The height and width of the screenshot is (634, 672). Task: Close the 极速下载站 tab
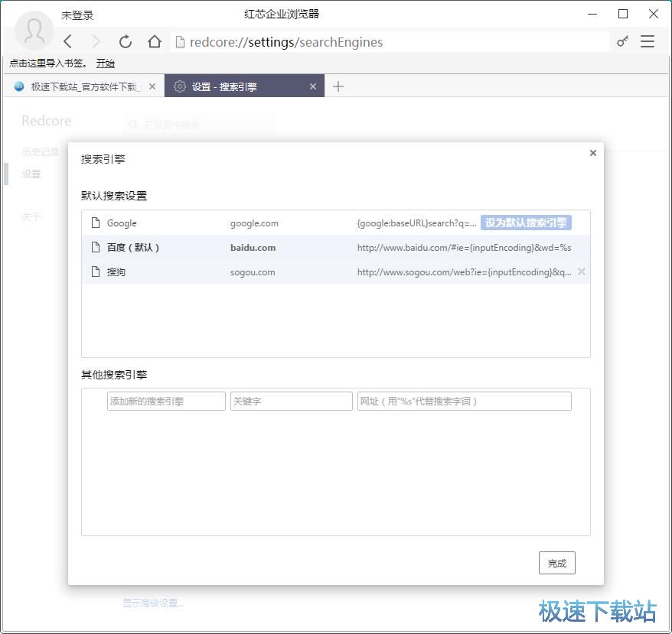pos(152,86)
